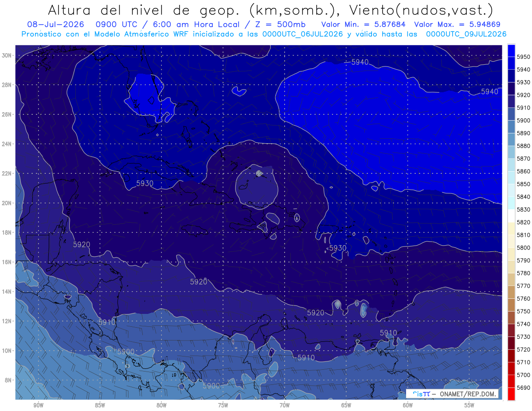532x411 pixels.
Task: Pick the dark maroon swatch between 5720 and 5730
Action: (511, 343)
